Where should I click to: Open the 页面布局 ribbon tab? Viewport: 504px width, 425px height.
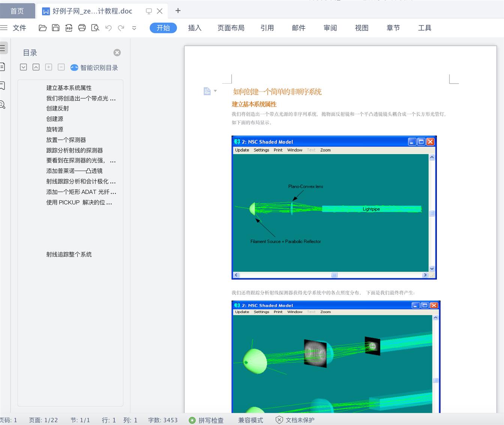click(x=231, y=28)
